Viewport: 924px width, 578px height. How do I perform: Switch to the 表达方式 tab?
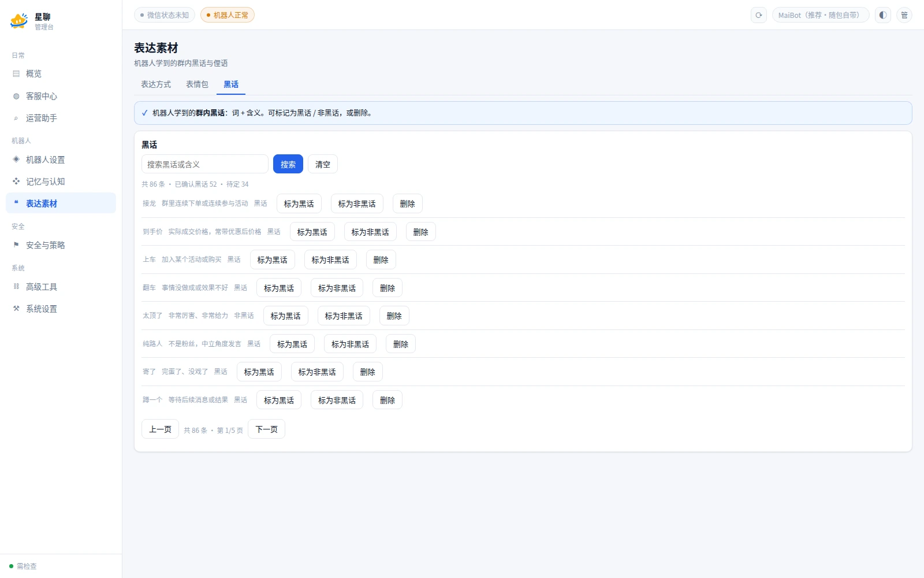coord(156,84)
